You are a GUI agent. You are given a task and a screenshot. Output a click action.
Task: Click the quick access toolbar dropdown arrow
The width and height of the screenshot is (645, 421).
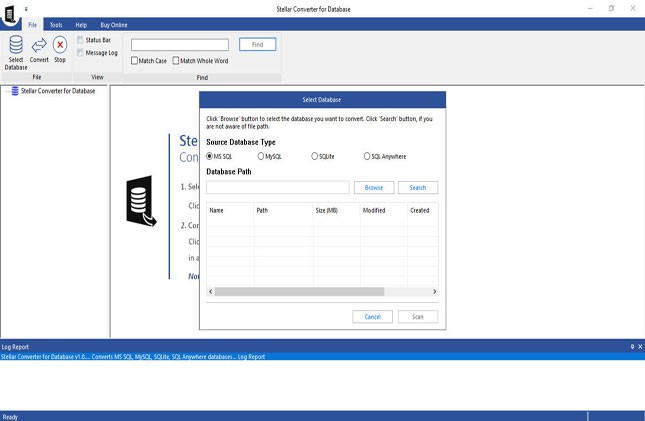(25, 8)
